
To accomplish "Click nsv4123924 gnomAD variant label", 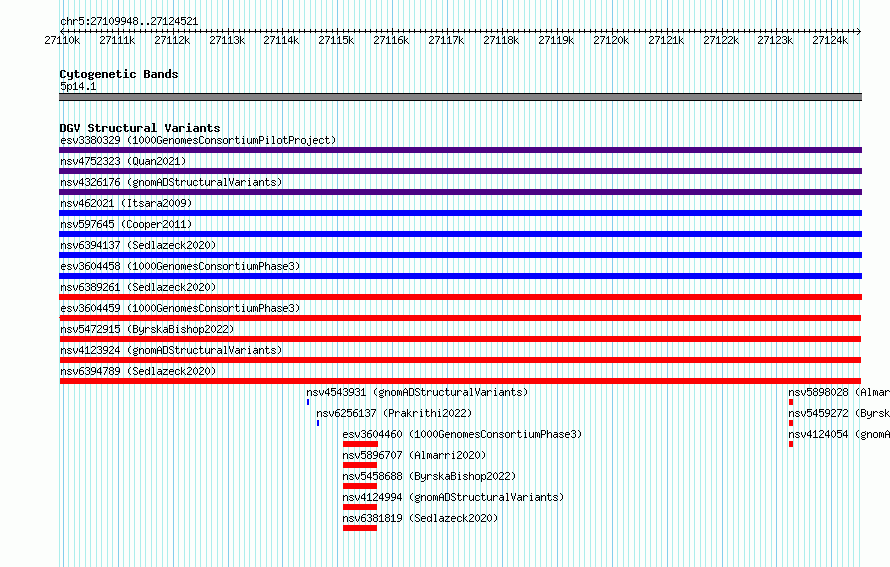I will [x=171, y=350].
